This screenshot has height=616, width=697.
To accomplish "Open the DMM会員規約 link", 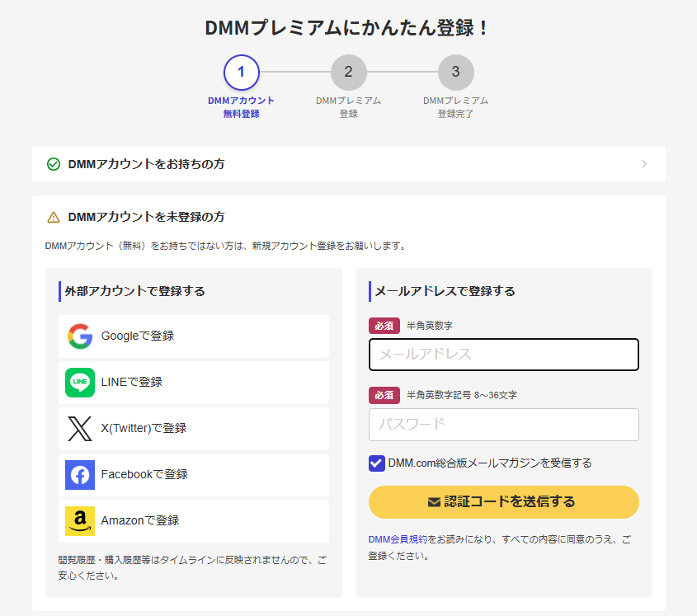I will click(398, 539).
